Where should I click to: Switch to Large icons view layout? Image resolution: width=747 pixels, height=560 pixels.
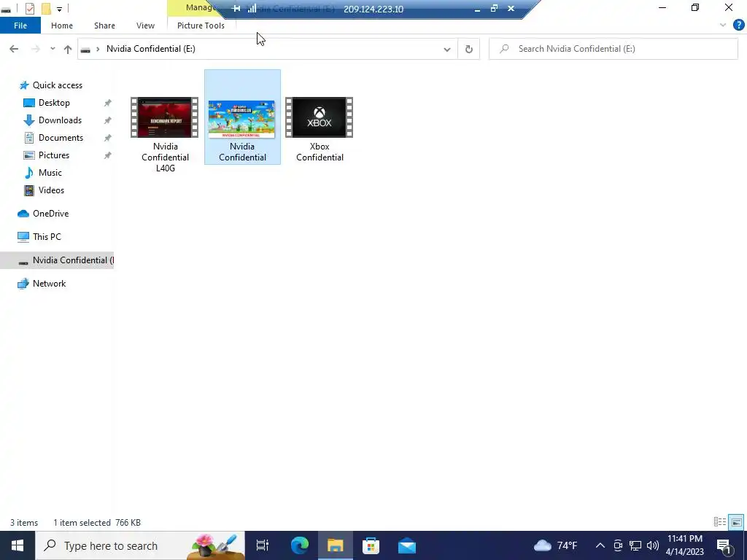(736, 522)
